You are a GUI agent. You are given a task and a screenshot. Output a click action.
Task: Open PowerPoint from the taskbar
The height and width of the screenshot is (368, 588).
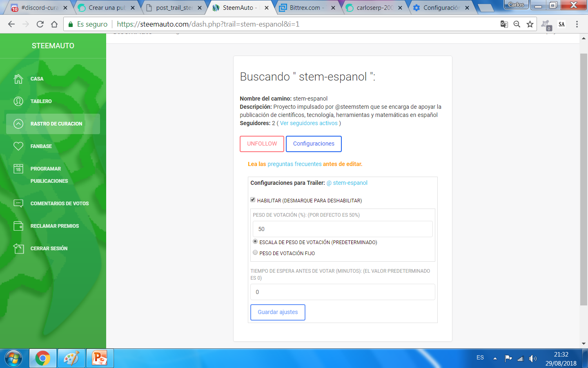100,359
